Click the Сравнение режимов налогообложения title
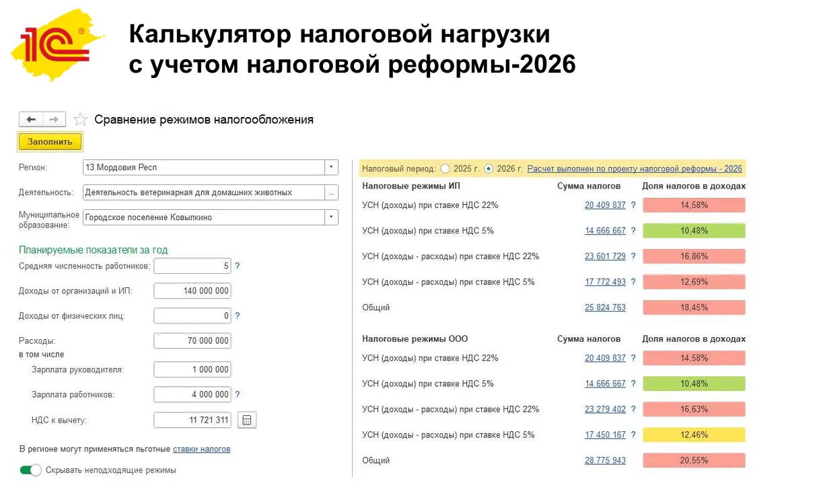The width and height of the screenshot is (821, 504). point(204,120)
